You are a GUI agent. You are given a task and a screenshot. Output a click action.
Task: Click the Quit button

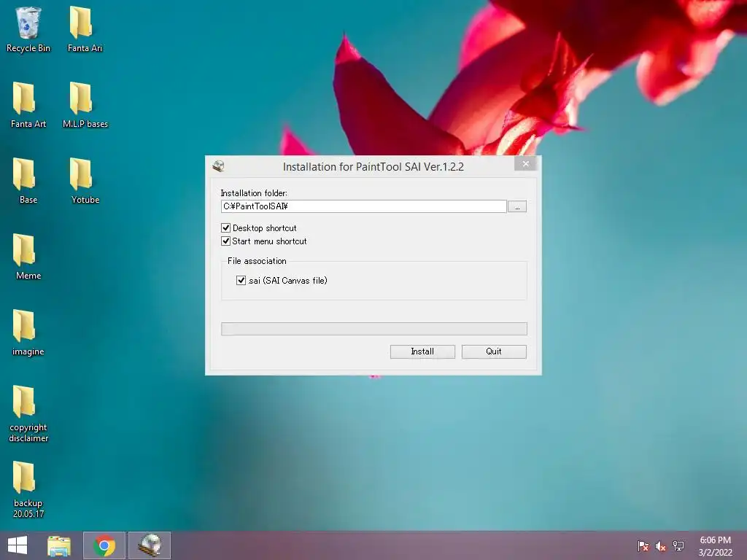[494, 351]
